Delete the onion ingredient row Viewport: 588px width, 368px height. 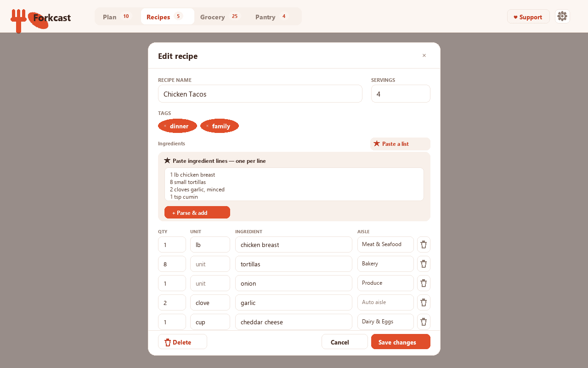424,283
